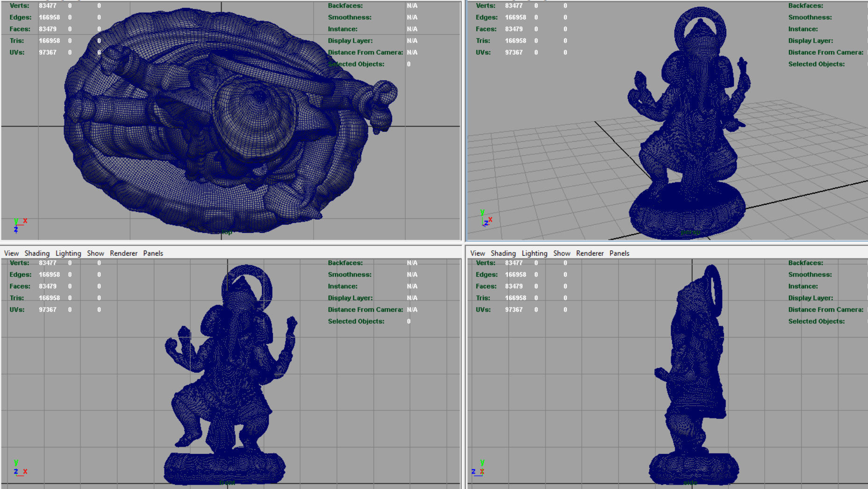This screenshot has height=489, width=868.
Task: Click Smoothness label in side view HUD
Action: [810, 274]
